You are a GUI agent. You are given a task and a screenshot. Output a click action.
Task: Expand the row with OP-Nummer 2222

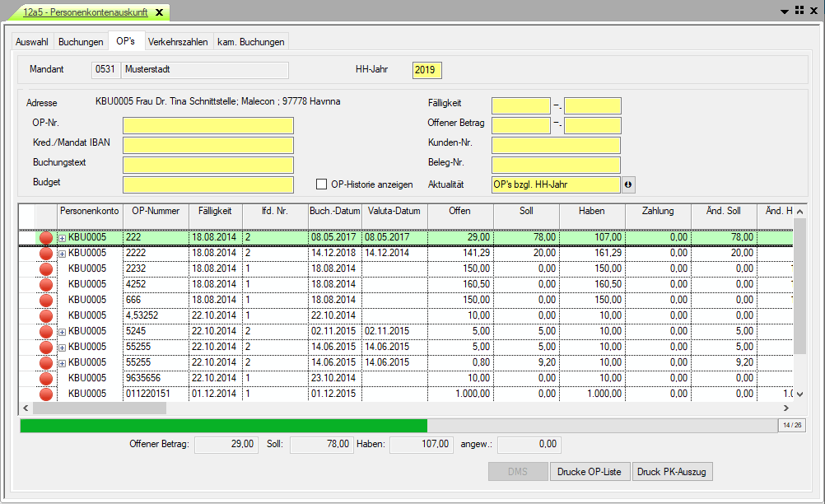click(x=62, y=254)
